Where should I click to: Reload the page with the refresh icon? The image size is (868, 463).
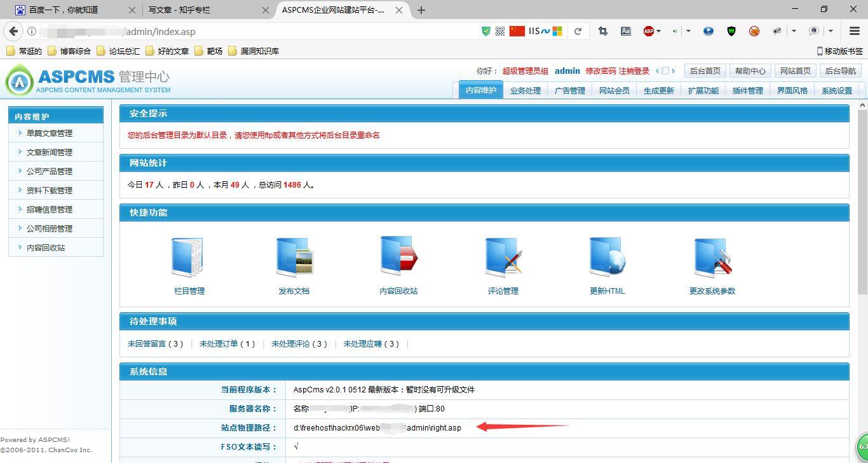pos(578,31)
